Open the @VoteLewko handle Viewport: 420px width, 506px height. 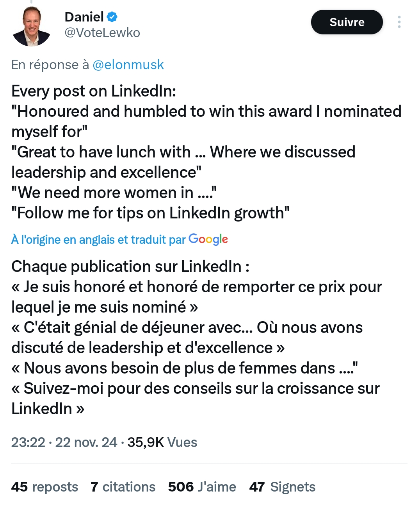(102, 33)
